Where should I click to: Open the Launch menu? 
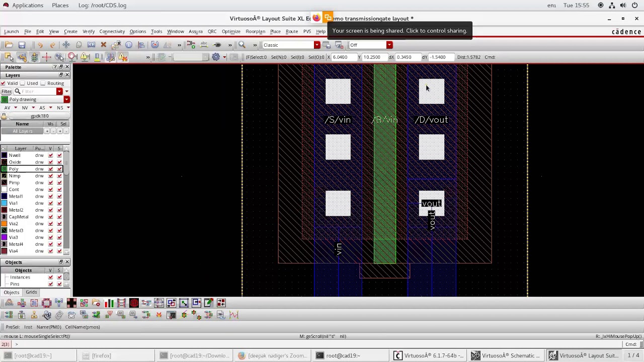click(x=11, y=31)
